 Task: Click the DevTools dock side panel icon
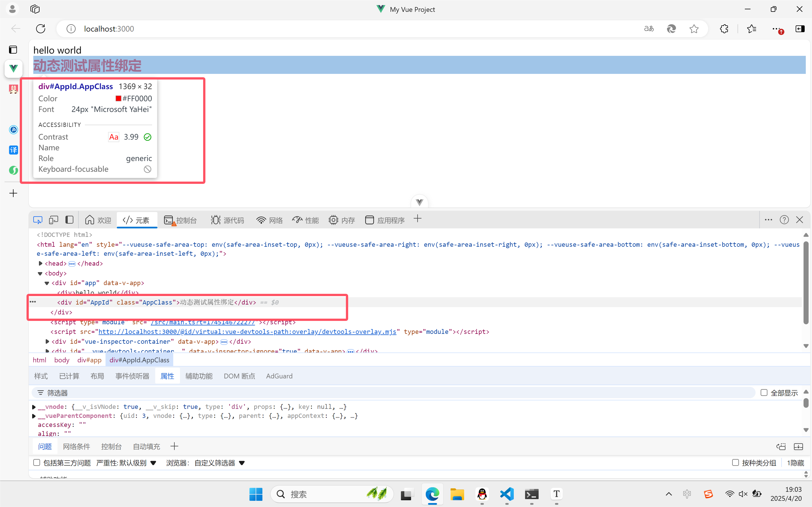coord(69,220)
